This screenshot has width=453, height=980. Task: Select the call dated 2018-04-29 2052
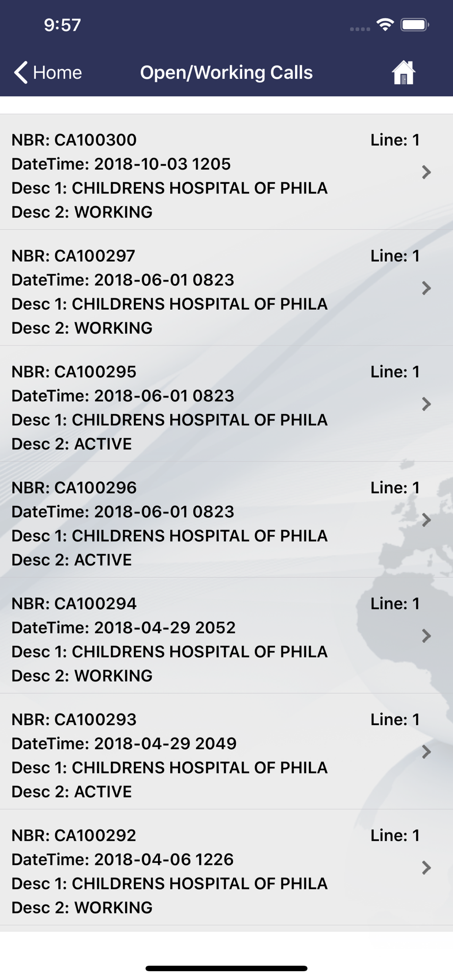tap(226, 636)
